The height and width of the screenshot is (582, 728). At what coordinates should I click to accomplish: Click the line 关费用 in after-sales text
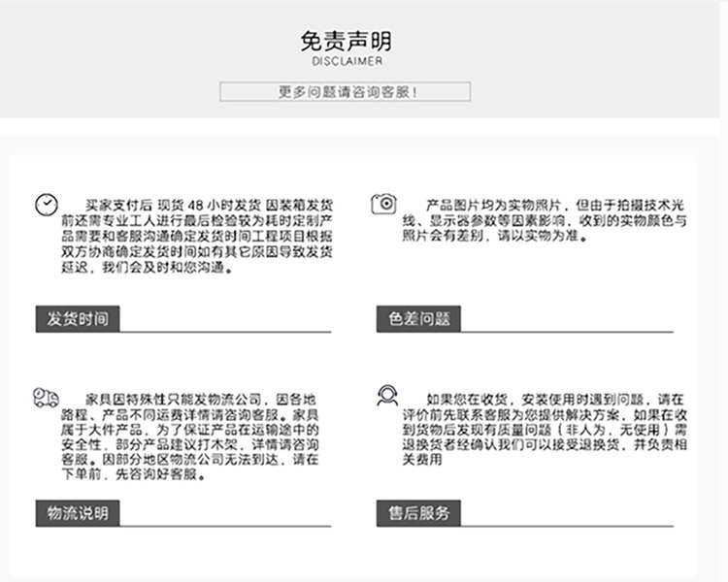click(422, 460)
